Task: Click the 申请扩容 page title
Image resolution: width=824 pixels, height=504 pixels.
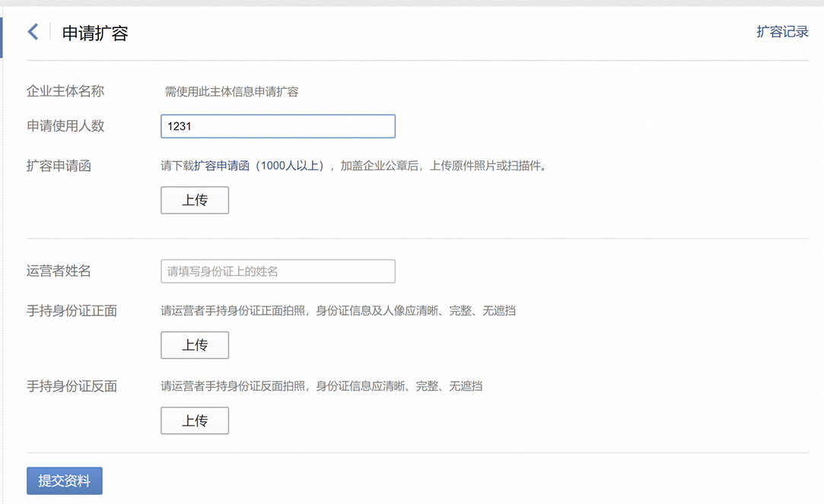Action: 95,33
